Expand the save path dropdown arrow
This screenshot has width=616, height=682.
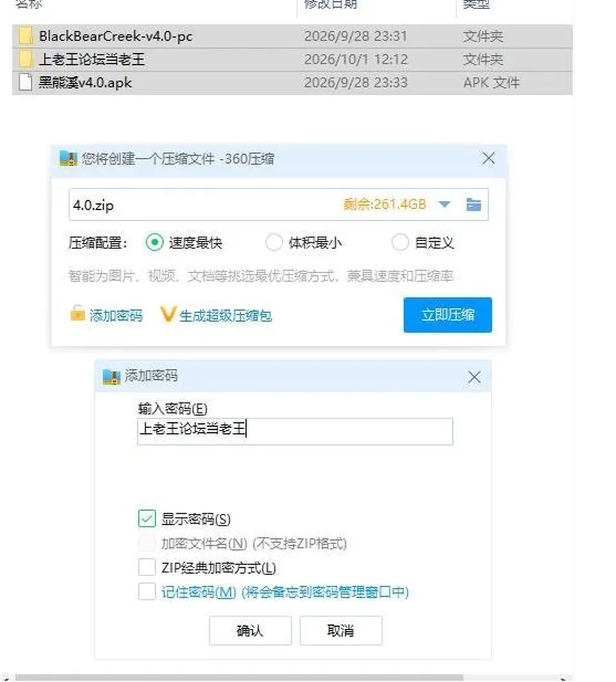444,204
